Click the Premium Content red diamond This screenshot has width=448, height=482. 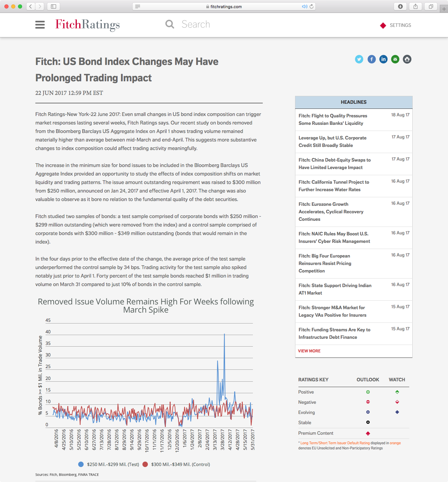tap(368, 433)
